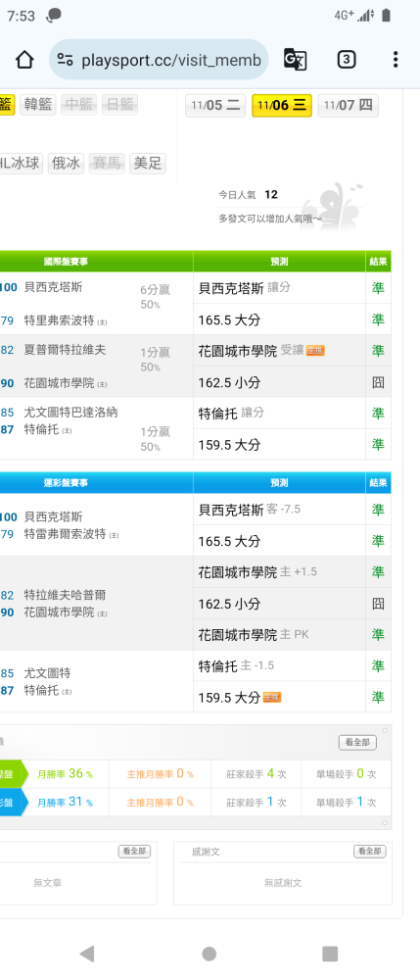Click 今日人氣 12 counter

(248, 195)
